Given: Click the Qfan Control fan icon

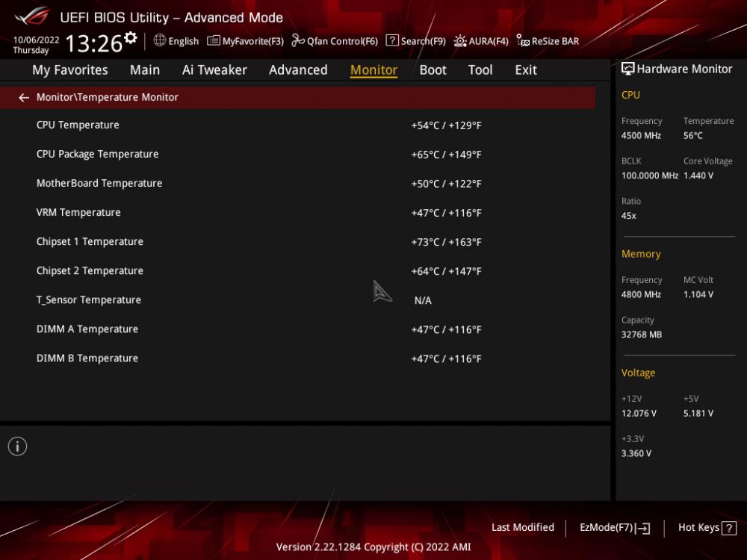Looking at the screenshot, I should [x=298, y=41].
